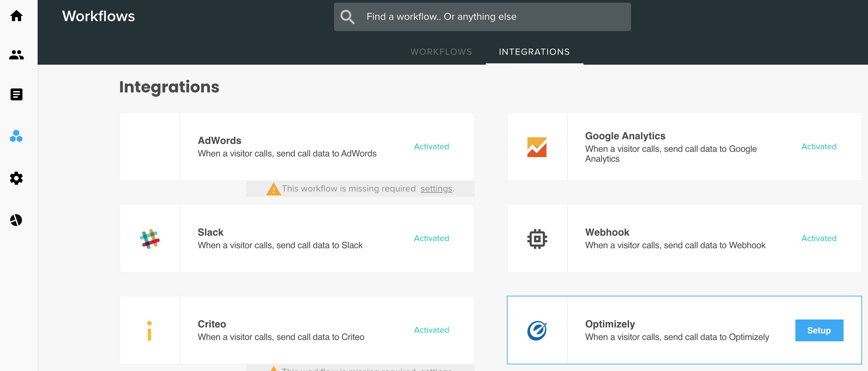Open the Contacts people icon in sidebar
The width and height of the screenshot is (868, 371).
(x=16, y=54)
